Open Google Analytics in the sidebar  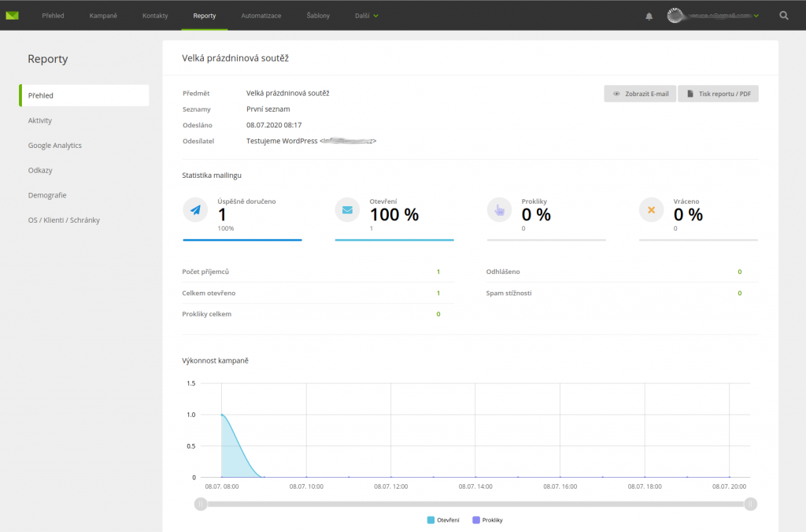click(x=55, y=146)
